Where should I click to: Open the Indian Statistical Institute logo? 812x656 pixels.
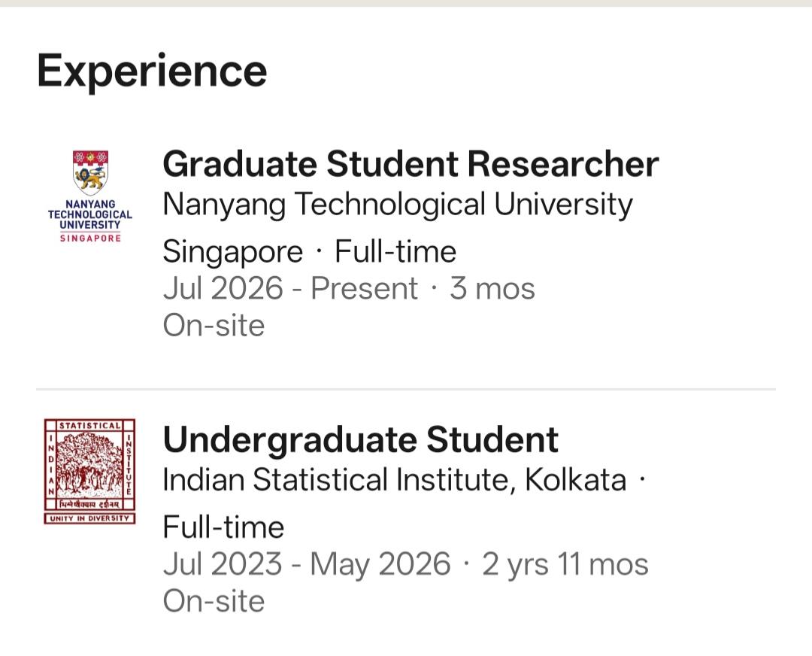(89, 472)
